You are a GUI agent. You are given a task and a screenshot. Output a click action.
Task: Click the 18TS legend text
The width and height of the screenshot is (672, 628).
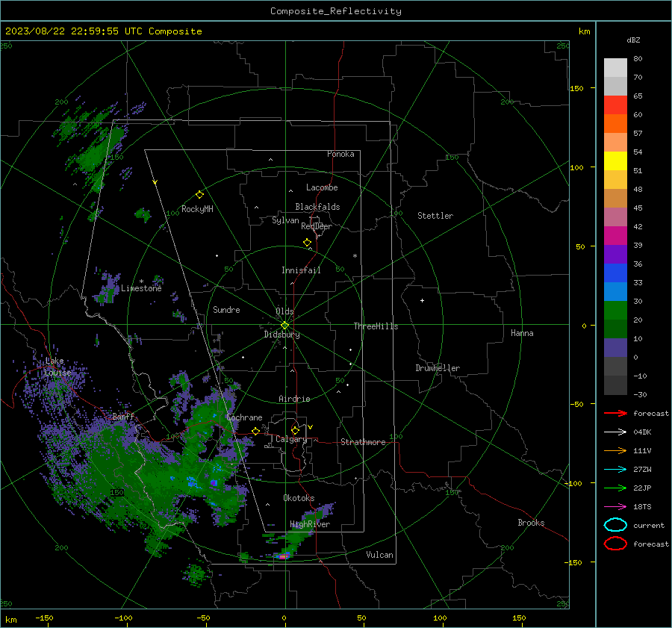tap(642, 507)
